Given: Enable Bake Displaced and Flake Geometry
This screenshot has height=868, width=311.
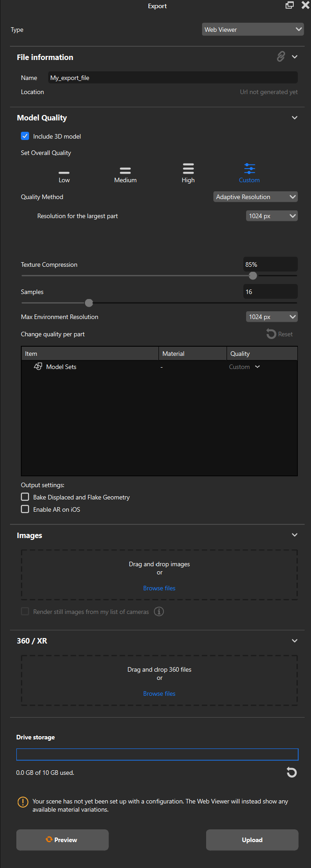Looking at the screenshot, I should point(25,497).
